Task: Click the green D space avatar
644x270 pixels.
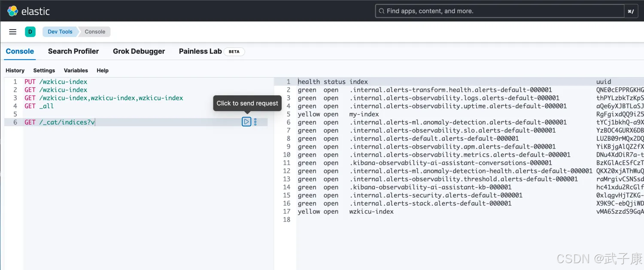Action: pyautogui.click(x=30, y=32)
